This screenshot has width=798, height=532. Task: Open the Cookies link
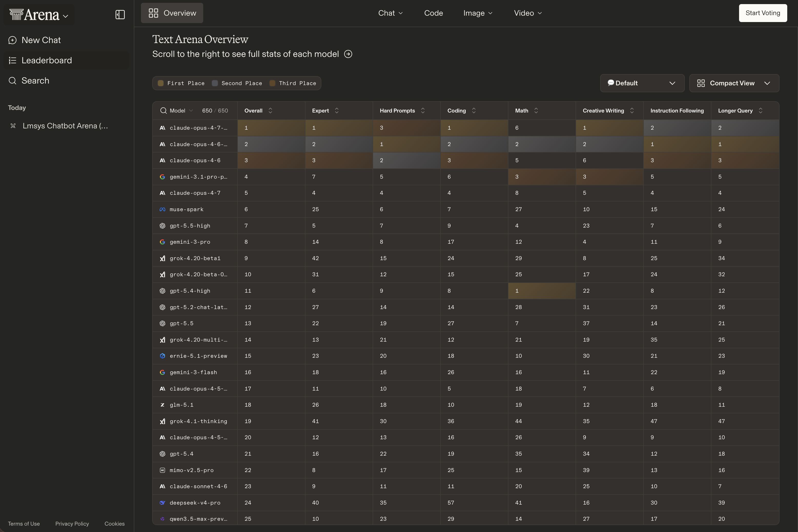(x=114, y=524)
